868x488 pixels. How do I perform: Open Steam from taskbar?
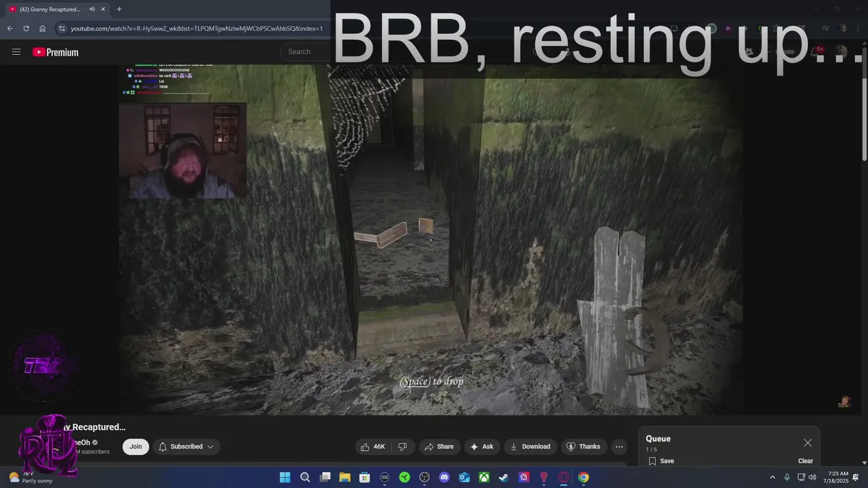(504, 477)
